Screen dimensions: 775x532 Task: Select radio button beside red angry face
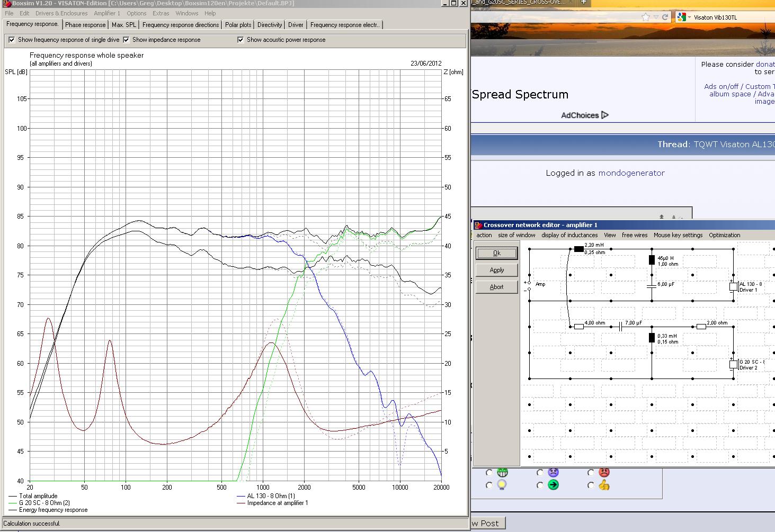tap(591, 472)
